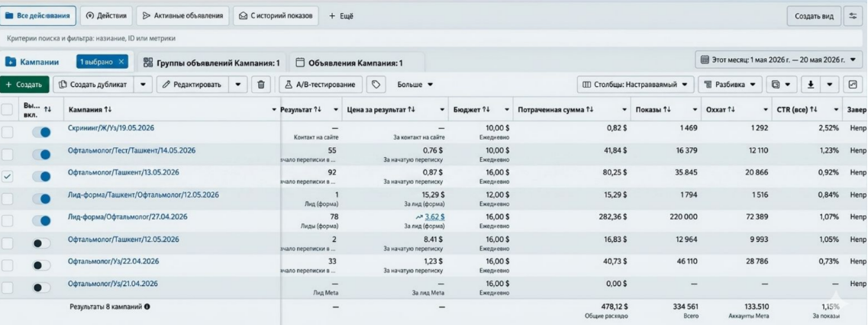
Task: Open export options arrow beside download icon
Action: [x=829, y=85]
